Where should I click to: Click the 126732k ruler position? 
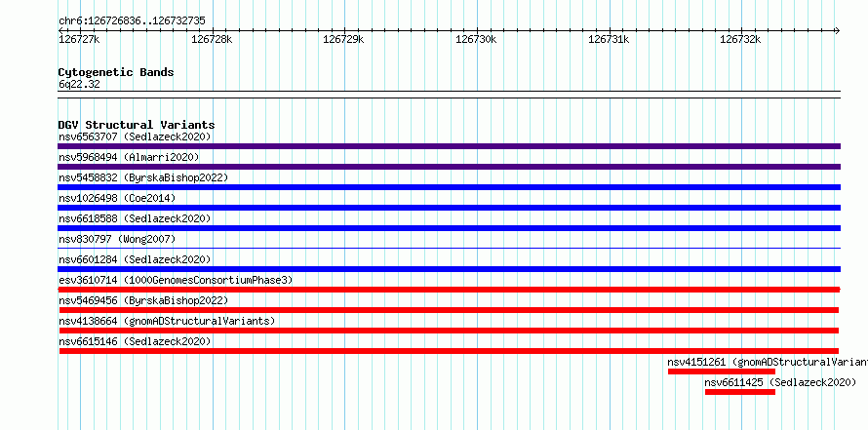[x=740, y=39]
